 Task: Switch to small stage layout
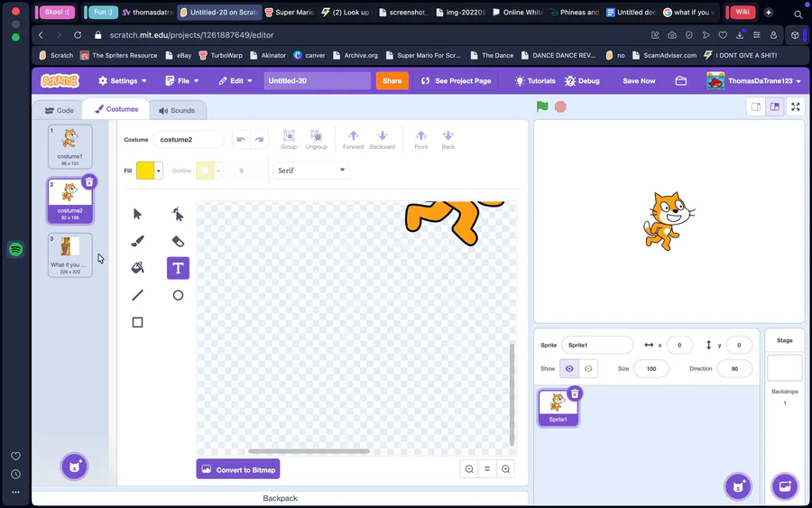tap(756, 106)
